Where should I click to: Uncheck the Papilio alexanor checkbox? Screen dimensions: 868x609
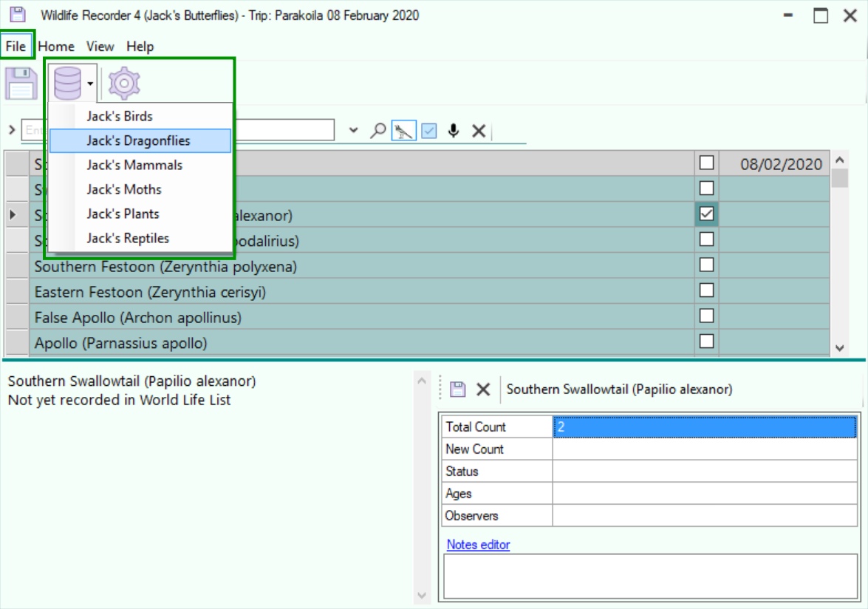pos(706,214)
